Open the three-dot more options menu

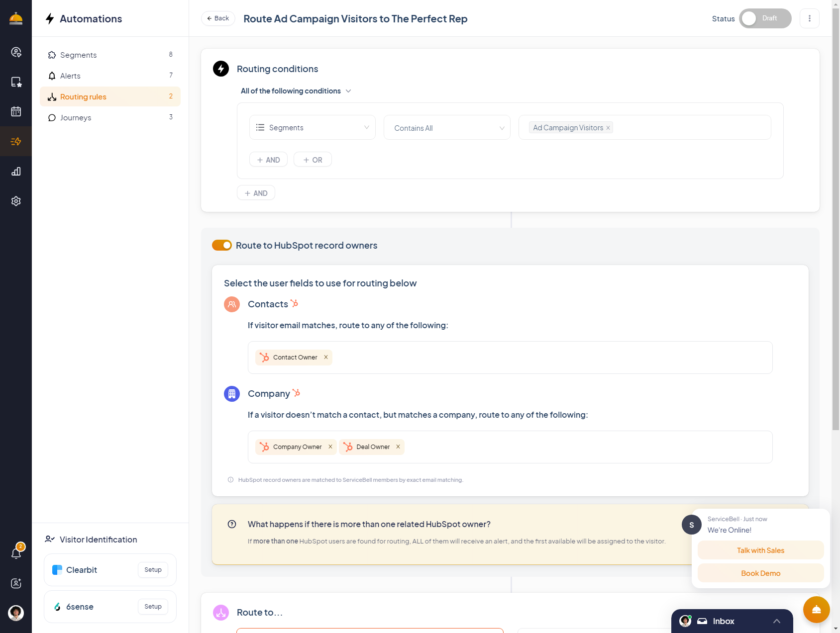(x=809, y=18)
